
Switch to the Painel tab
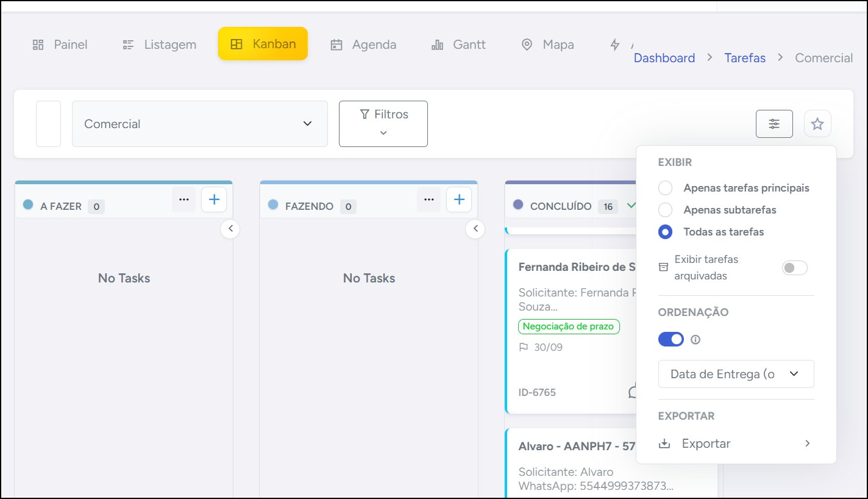click(x=60, y=45)
